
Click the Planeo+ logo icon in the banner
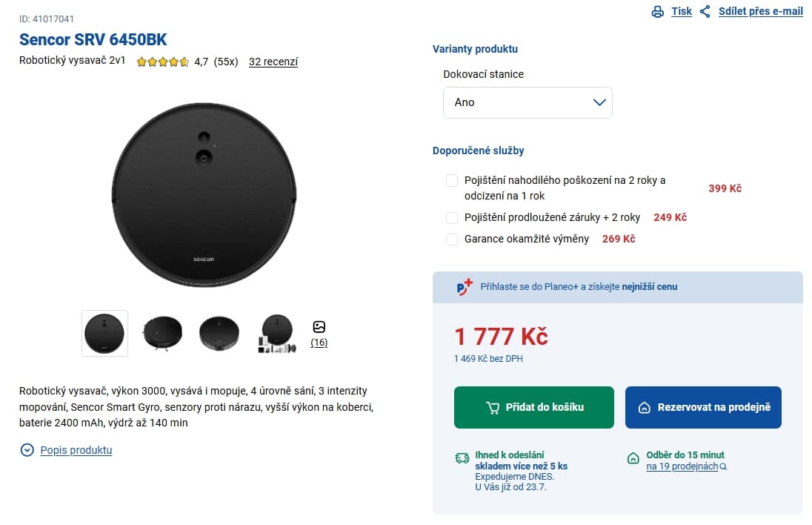465,286
